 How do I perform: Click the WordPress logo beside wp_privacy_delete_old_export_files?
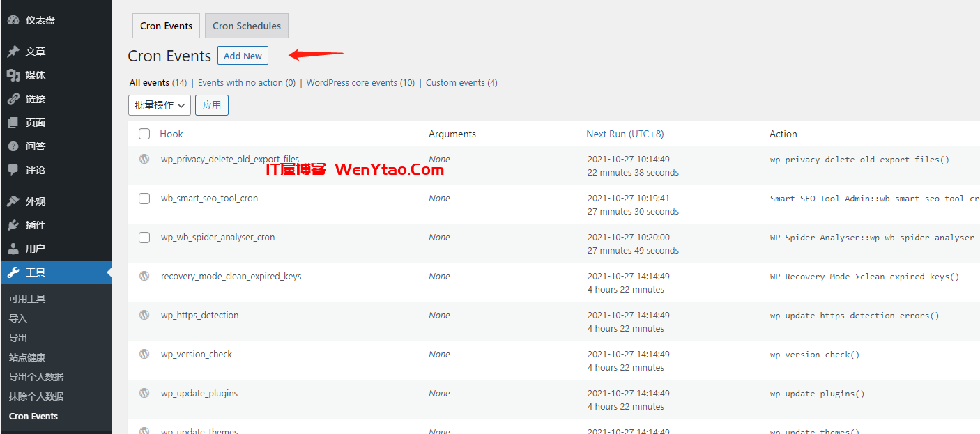[x=144, y=159]
